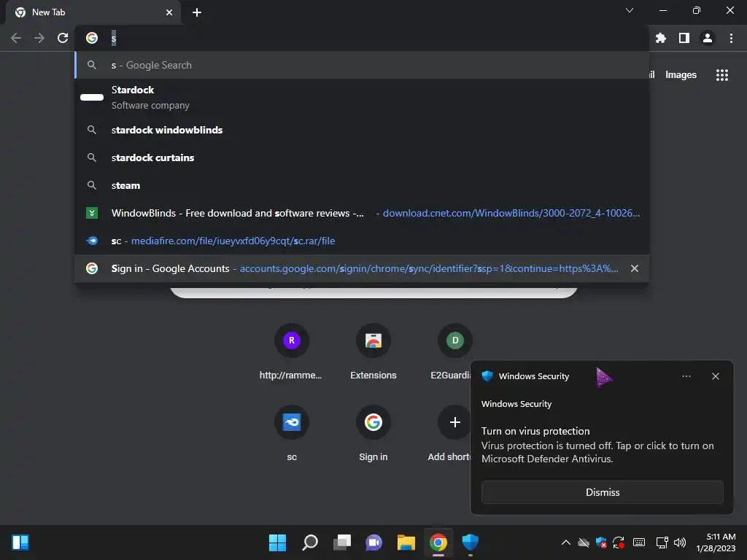This screenshot has height=560, width=747.
Task: Open Chat from the taskbar
Action: coord(374,542)
